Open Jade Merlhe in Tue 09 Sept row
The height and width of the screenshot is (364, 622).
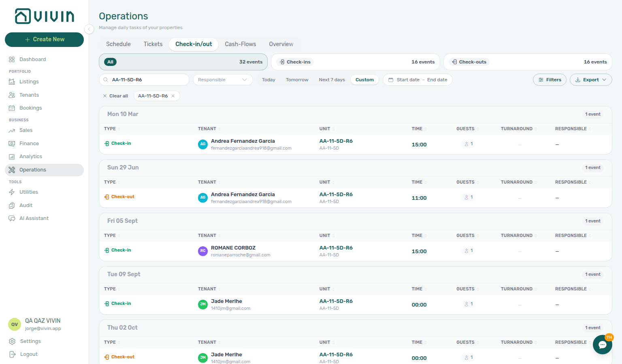pyautogui.click(x=226, y=301)
